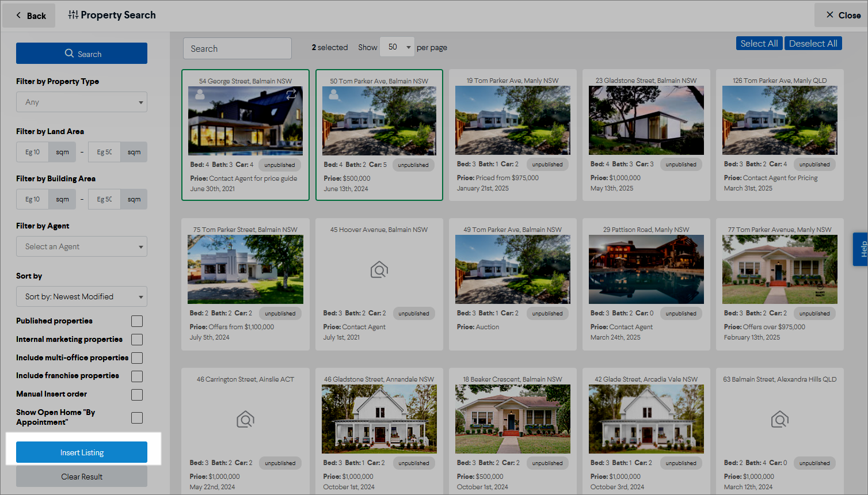
Task: Select the 77 Tom Parker Avenue, Manly NSW photo
Action: point(780,269)
